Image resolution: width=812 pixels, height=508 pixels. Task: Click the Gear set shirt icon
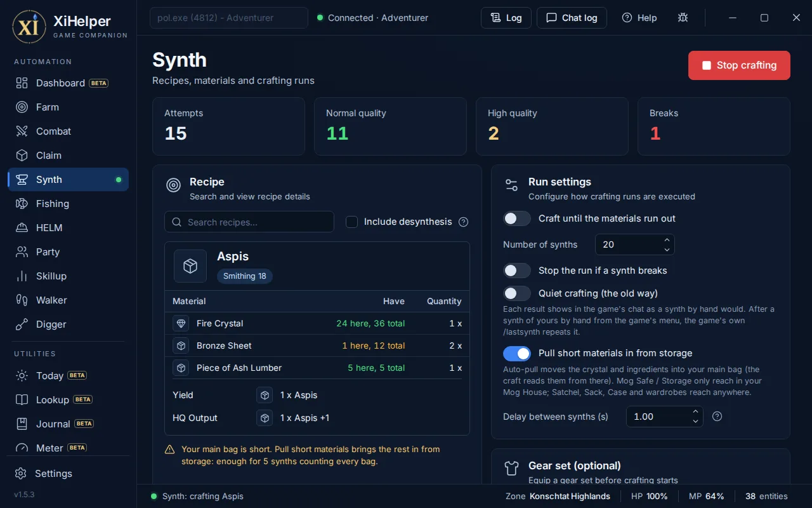pos(511,469)
